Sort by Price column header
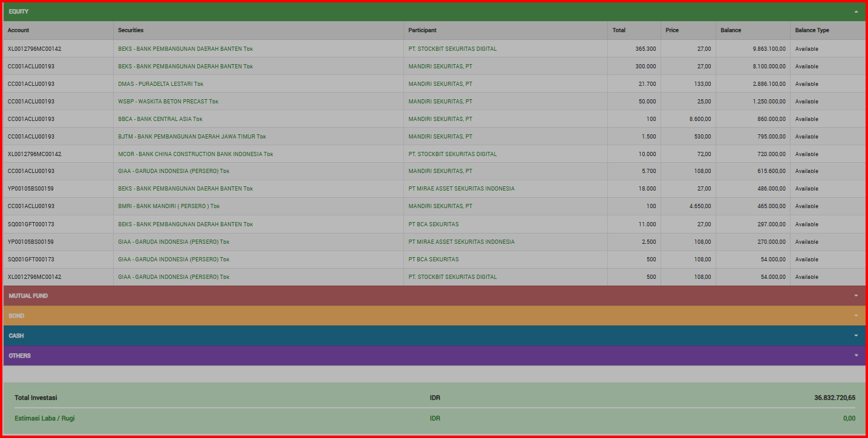The height and width of the screenshot is (438, 868). [x=672, y=30]
